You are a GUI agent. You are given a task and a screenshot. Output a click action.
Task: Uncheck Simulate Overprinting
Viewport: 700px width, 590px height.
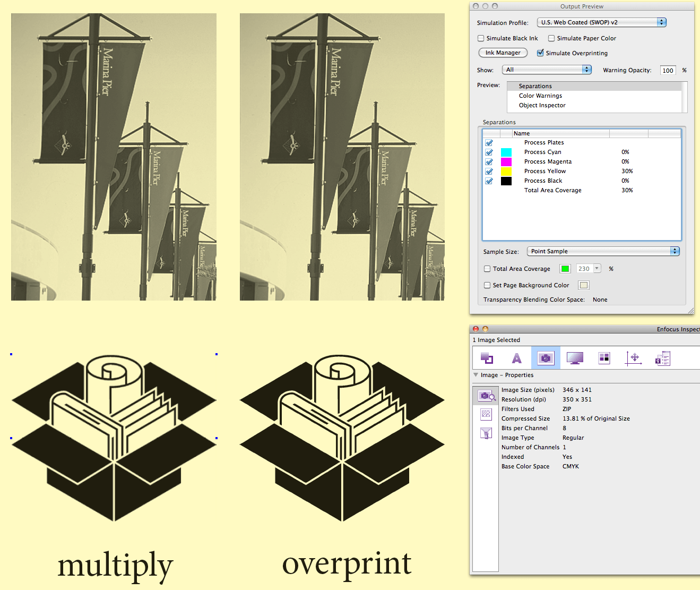540,53
